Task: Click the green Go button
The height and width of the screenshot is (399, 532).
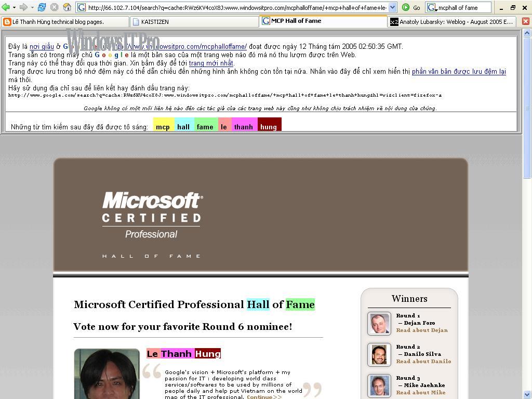Action: [411, 7]
